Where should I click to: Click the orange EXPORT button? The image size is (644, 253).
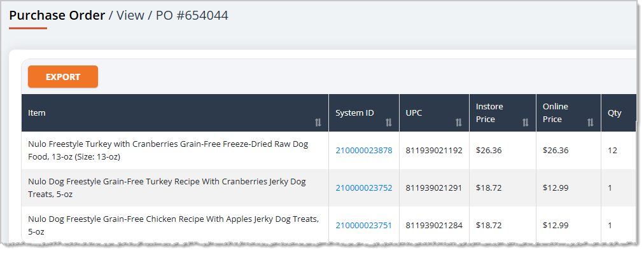tap(63, 77)
